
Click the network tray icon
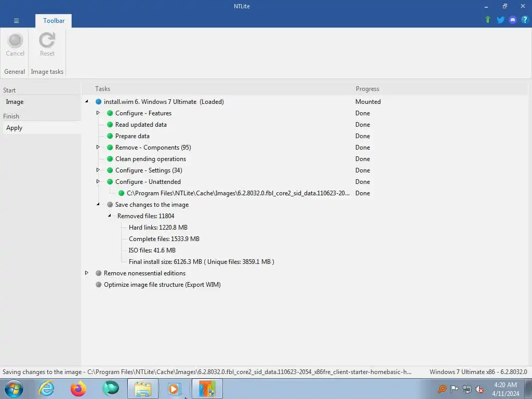[x=467, y=389]
